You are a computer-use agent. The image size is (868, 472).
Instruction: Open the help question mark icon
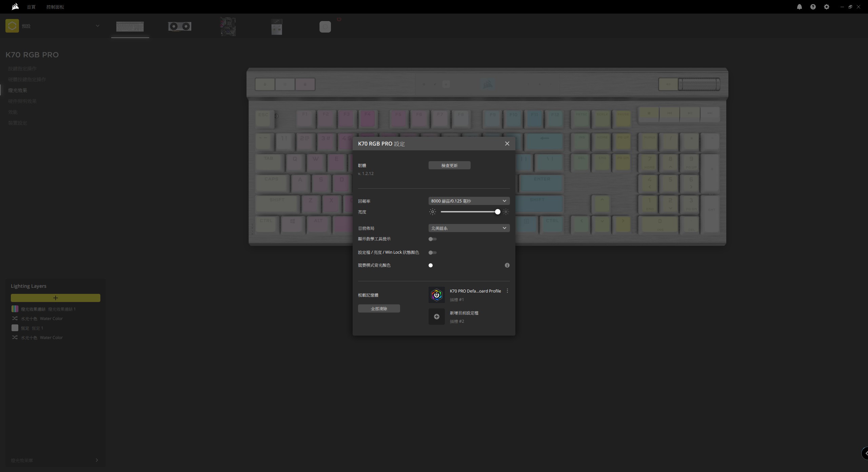pyautogui.click(x=813, y=7)
